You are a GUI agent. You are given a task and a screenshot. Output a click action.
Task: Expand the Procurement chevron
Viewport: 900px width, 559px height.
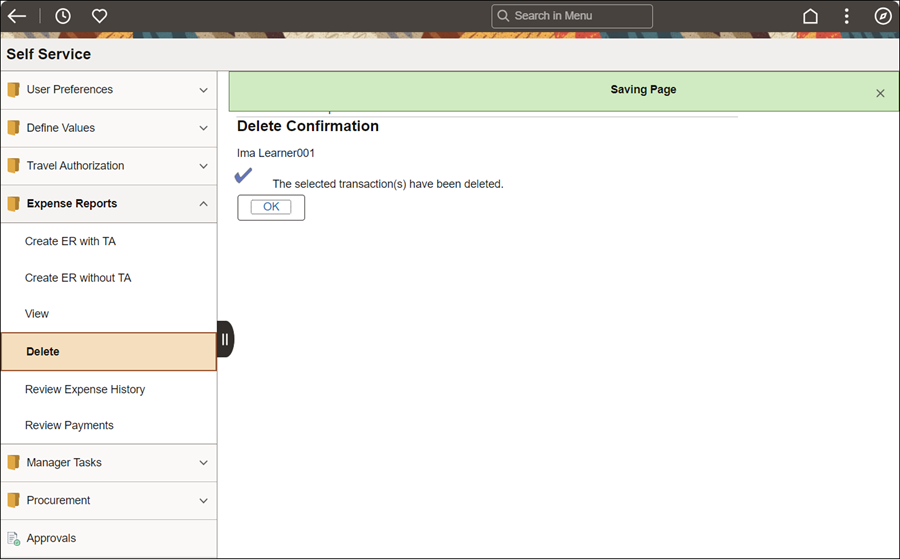(x=203, y=500)
